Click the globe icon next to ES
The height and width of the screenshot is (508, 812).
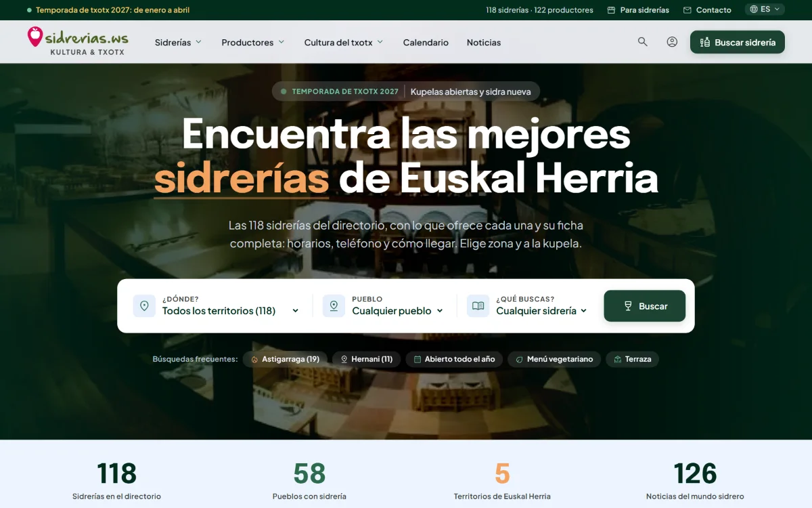pyautogui.click(x=754, y=9)
